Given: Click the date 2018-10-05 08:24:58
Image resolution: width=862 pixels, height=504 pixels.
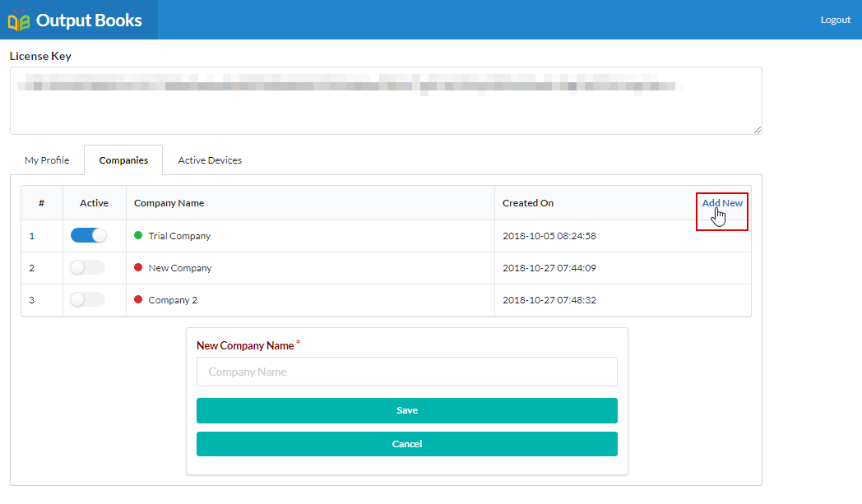Looking at the screenshot, I should coord(549,236).
